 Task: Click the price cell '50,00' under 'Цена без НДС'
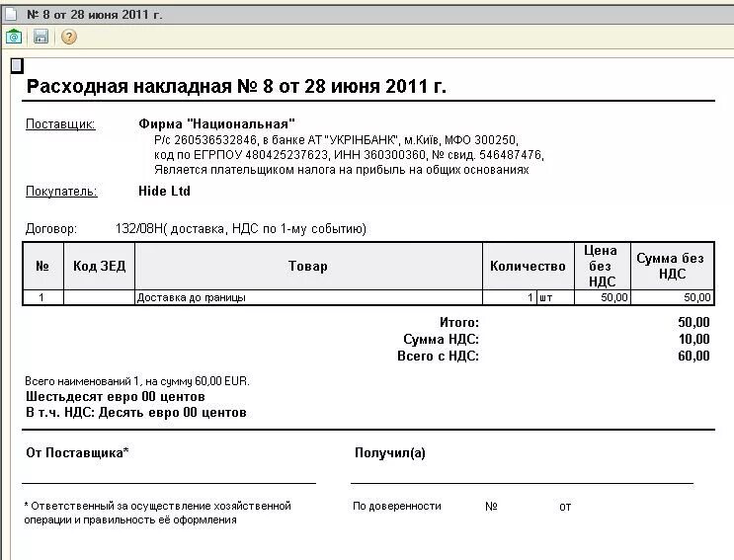[x=602, y=297]
